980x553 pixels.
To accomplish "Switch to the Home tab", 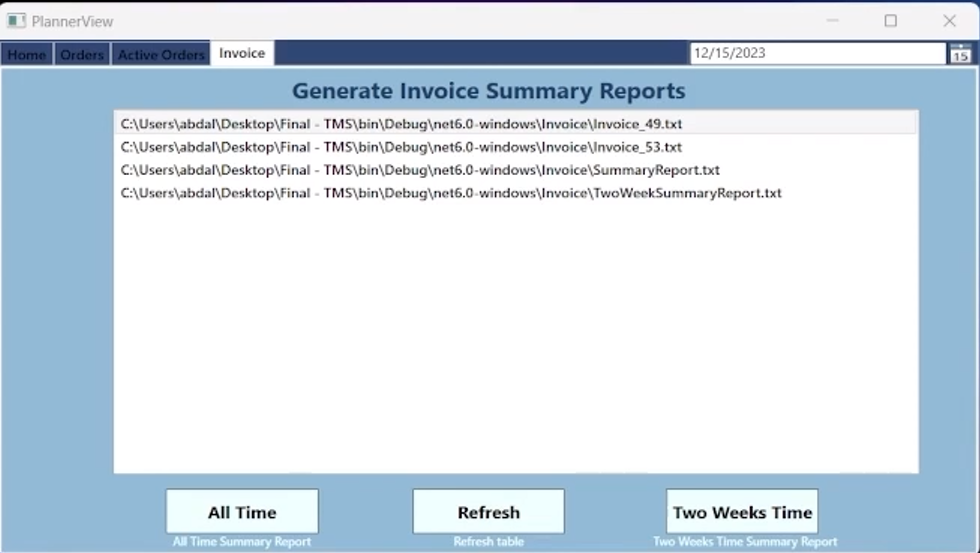I will pyautogui.click(x=27, y=54).
